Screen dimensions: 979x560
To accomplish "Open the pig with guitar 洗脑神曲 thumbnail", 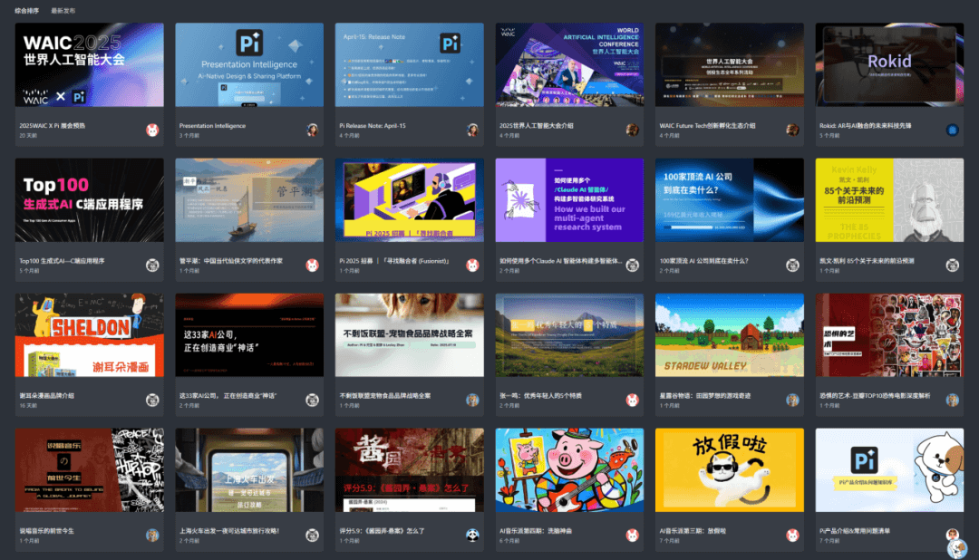I will coord(569,469).
